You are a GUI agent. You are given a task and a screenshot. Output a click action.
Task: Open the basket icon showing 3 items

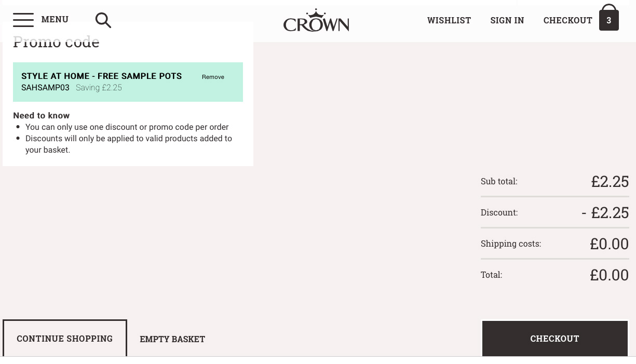608,18
